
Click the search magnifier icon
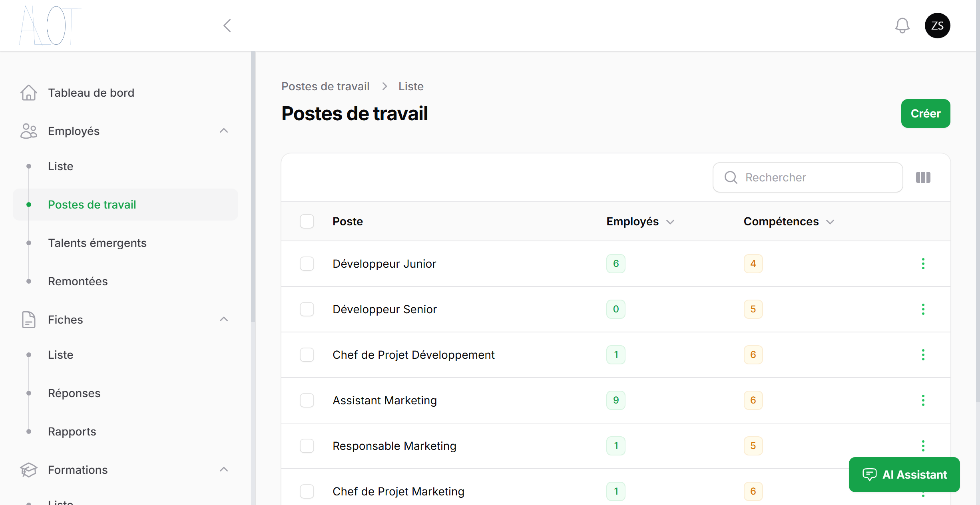(x=731, y=177)
